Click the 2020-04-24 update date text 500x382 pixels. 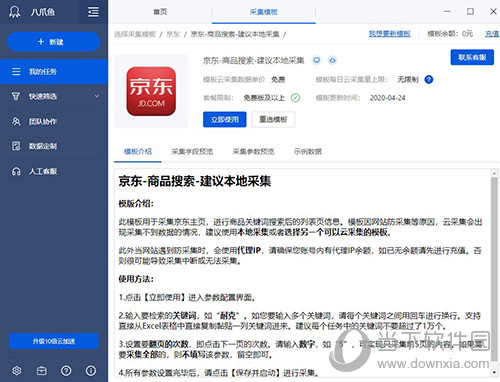click(x=387, y=98)
